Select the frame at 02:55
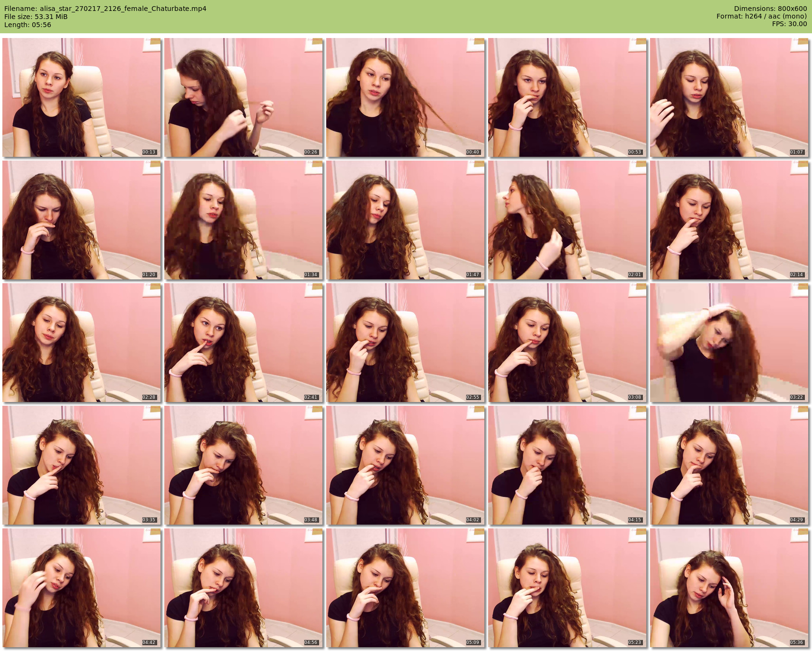The image size is (812, 651). click(406, 343)
